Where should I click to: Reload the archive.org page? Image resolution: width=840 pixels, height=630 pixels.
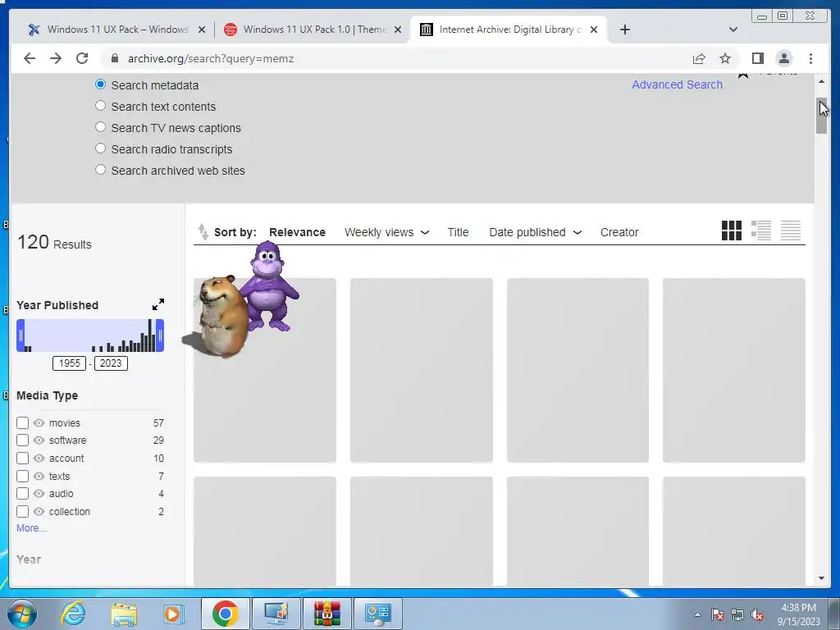click(x=82, y=58)
